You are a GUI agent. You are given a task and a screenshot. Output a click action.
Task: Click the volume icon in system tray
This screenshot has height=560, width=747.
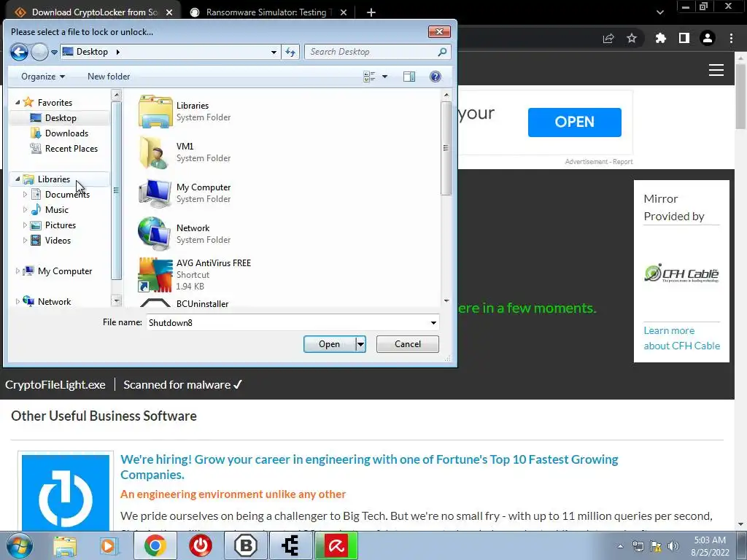click(673, 546)
